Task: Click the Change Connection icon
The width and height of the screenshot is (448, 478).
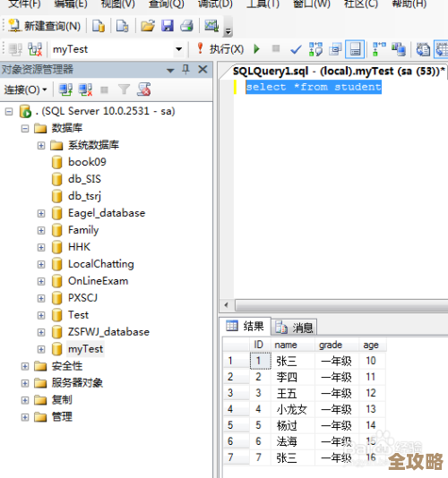Action: coord(35,49)
